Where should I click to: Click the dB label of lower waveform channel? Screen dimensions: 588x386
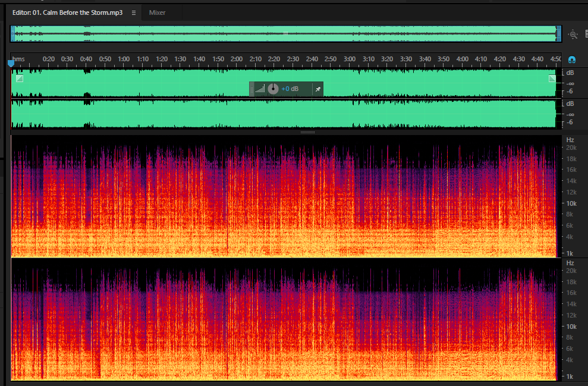570,103
